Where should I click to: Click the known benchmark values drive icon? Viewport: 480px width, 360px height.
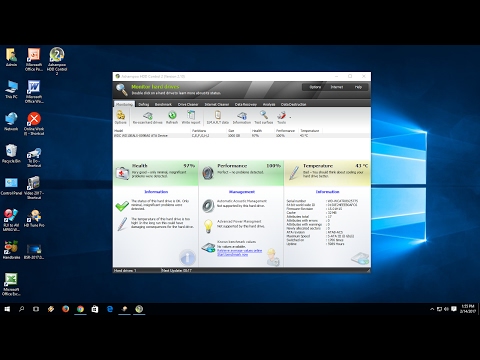(208, 247)
